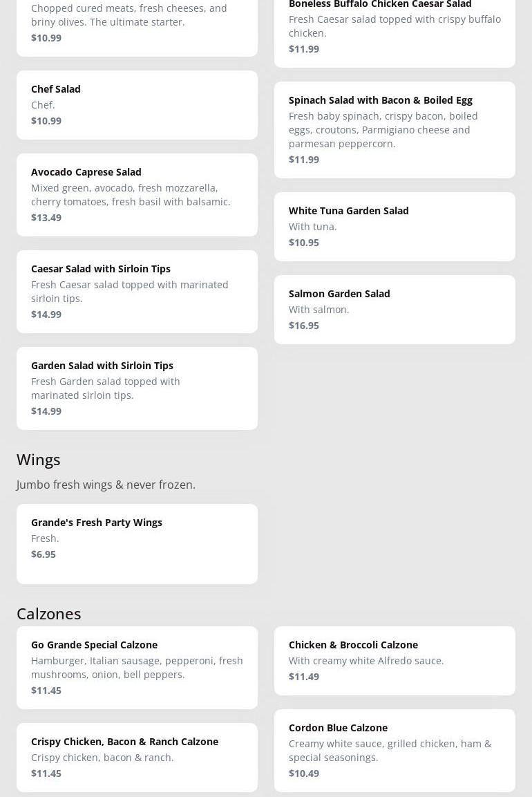This screenshot has width=532, height=797.
Task: Click the Wings section heading
Action: pos(39,460)
